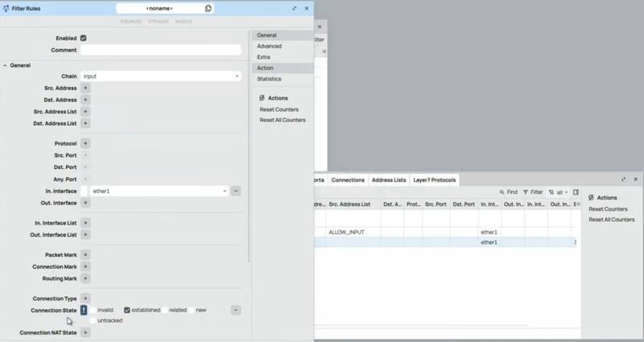Viewport: 644px width, 342px height.
Task: Check the new connection state
Action: [x=192, y=310]
